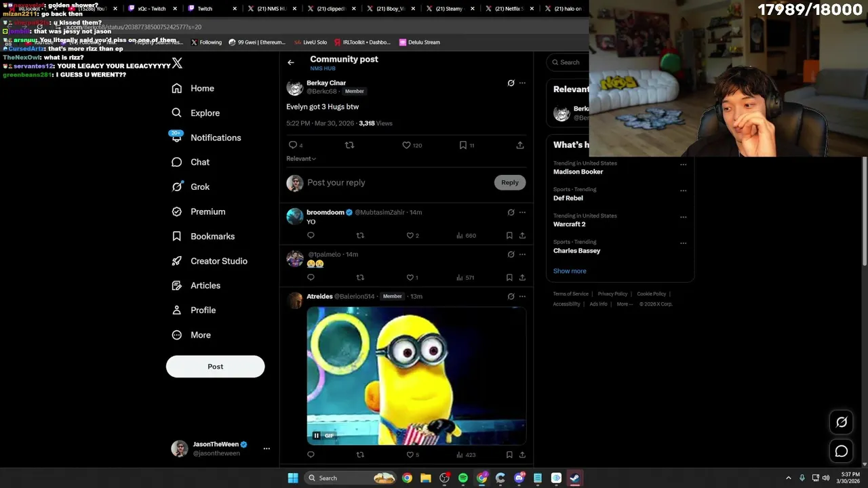Go to the Profile page
Image resolution: width=868 pixels, height=488 pixels.
click(193, 310)
